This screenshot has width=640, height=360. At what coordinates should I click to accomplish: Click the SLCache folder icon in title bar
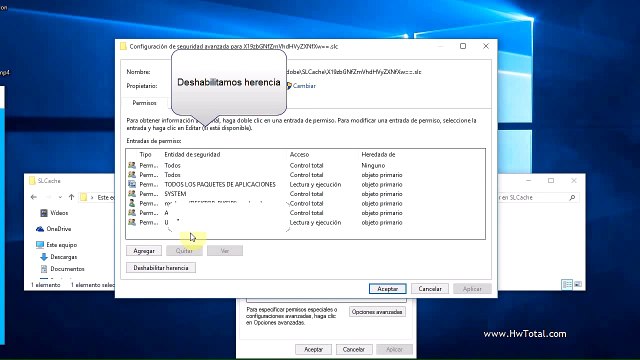coord(32,181)
